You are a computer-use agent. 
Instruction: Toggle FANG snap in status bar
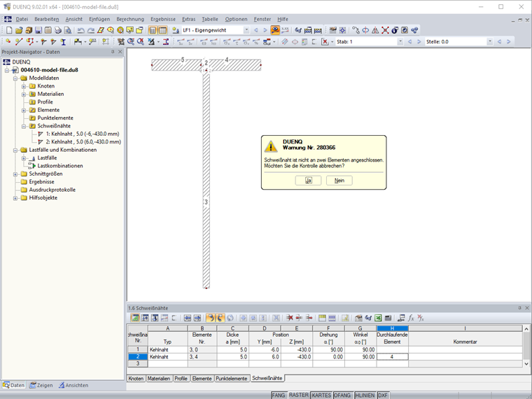tap(278, 395)
